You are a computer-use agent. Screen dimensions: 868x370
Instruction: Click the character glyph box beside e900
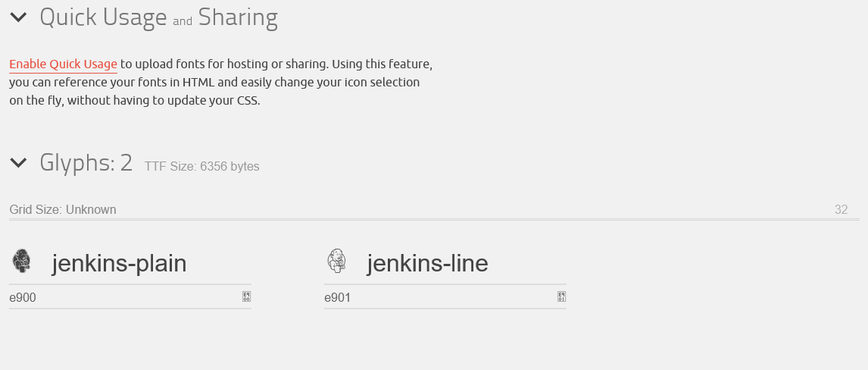point(246,296)
